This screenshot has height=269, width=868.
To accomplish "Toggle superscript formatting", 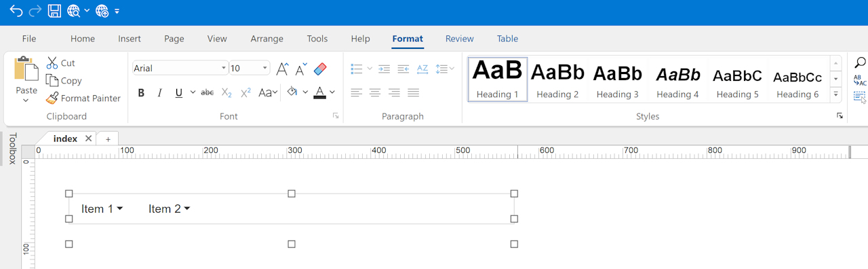I will 246,93.
